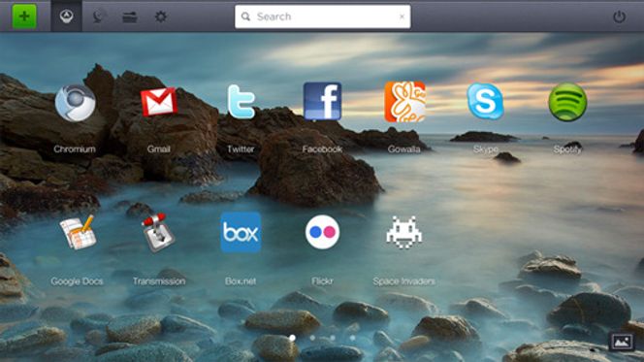
Task: Launch the Chromium app icon
Action: [75, 103]
